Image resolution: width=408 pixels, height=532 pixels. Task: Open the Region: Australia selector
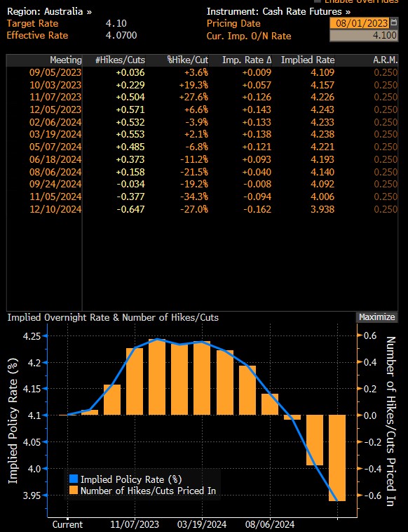coord(50,11)
